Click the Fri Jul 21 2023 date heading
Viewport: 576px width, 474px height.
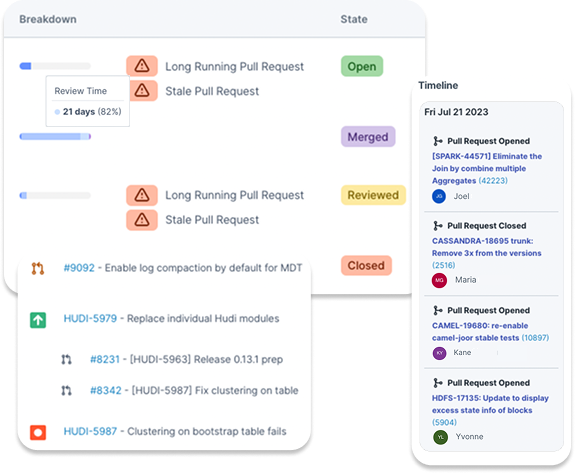(456, 112)
